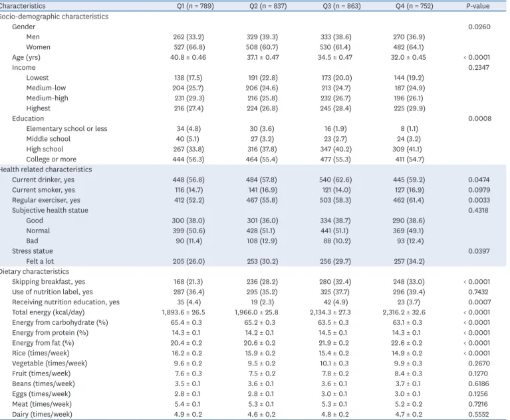Viewport: 510px width, 420px height.
Task: Select the 'Skipping breakfast, yes' row label
Action: [x=49, y=282]
